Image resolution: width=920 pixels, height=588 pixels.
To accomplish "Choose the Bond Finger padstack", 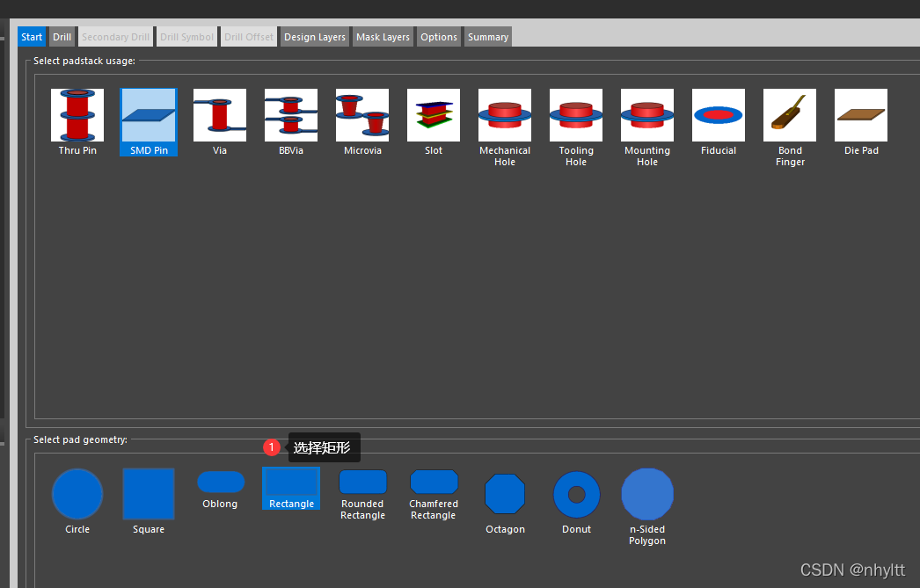I will [x=790, y=115].
